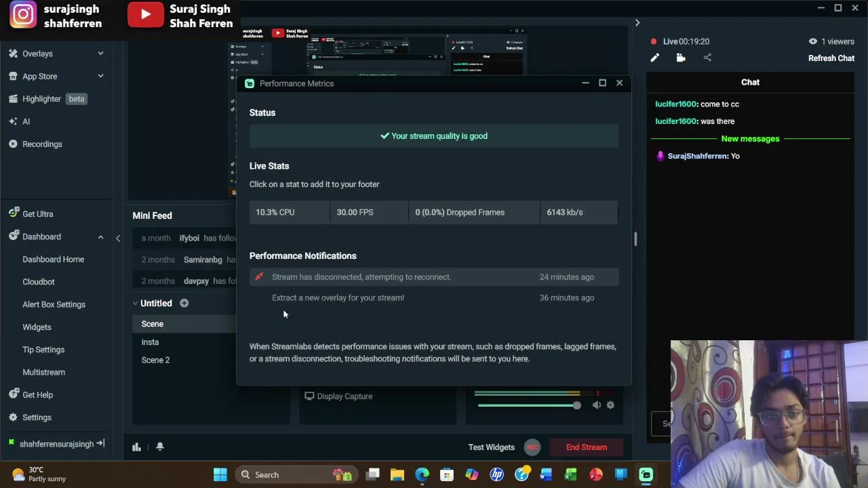Collapse the Dashboard section chevron
Viewport: 868px width, 488px height.
click(100, 237)
